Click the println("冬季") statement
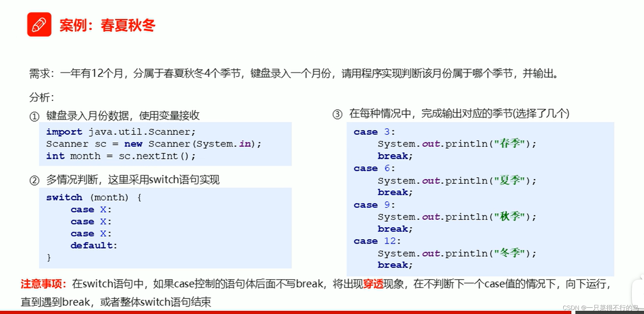The image size is (644, 314). pos(457,253)
